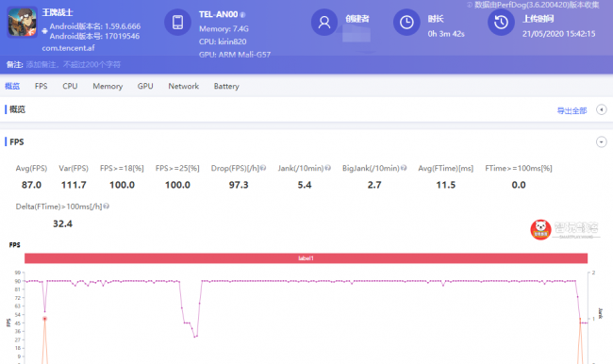Click the red jank marker at chart start
This screenshot has width=613, height=364.
(45, 319)
